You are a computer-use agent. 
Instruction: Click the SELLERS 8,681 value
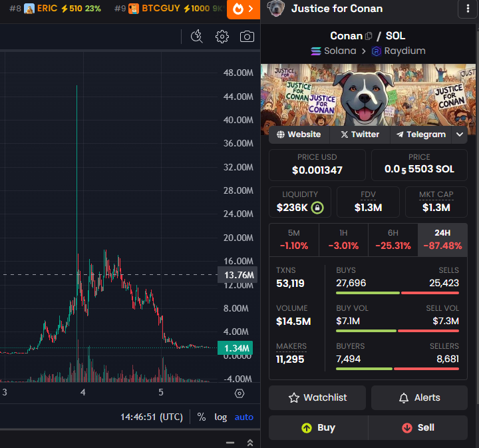pos(448,359)
